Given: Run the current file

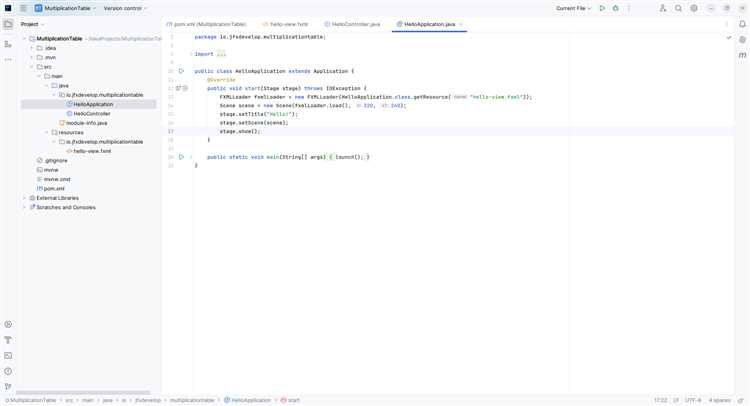Looking at the screenshot, I should [602, 8].
